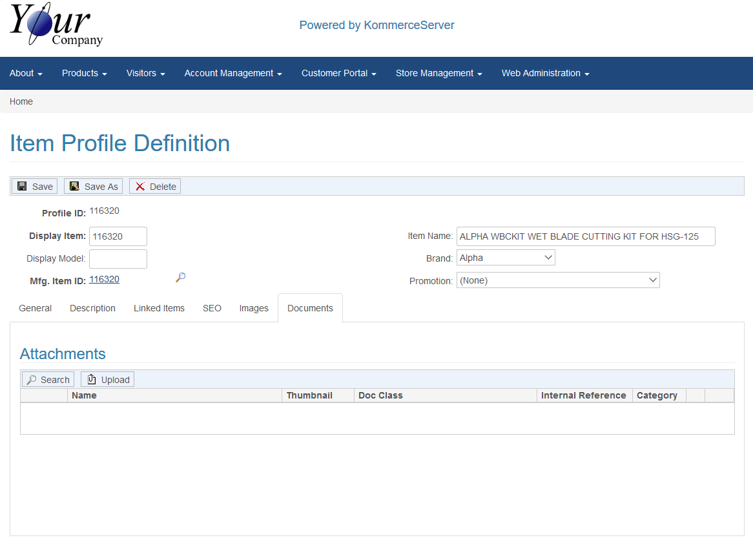The width and height of the screenshot is (753, 560).
Task: Click the Search magnifier icon in Attachments
Action: (32, 380)
